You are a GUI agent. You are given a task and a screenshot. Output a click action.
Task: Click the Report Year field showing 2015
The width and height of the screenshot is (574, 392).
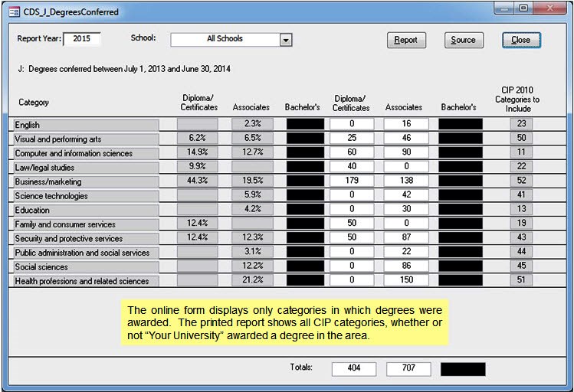coord(82,39)
